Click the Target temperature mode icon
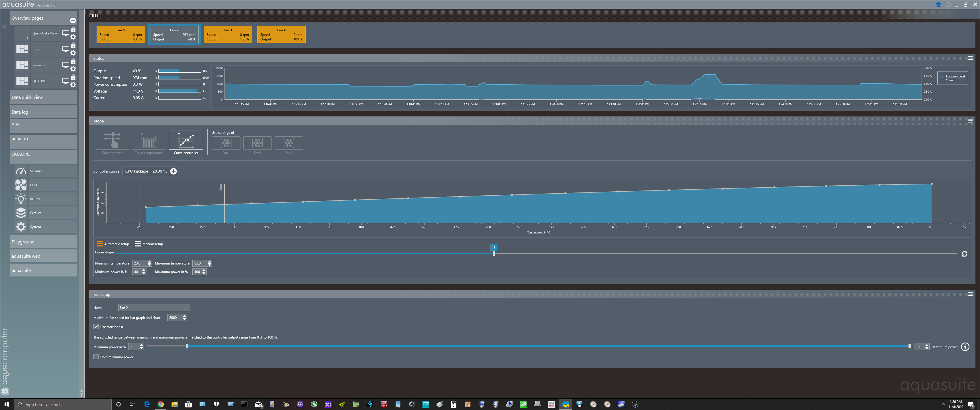Image resolution: width=980 pixels, height=410 pixels. [149, 141]
